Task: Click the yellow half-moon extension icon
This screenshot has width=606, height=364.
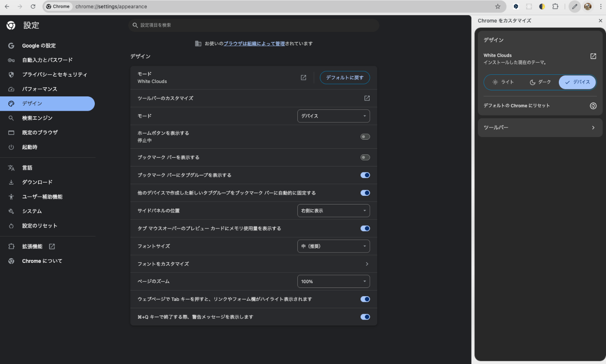Action: click(542, 6)
